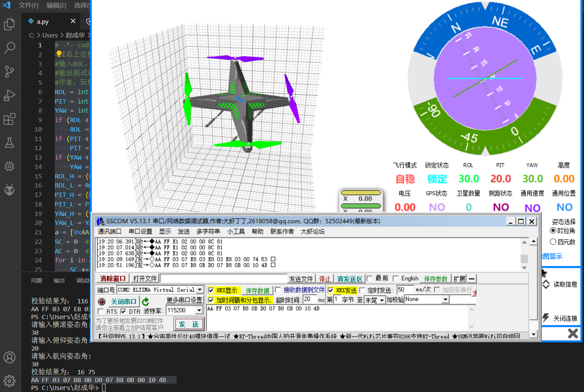The height and width of the screenshot is (392, 584).
Task: Open the Accounts icon in activity bar
Action: point(9,357)
